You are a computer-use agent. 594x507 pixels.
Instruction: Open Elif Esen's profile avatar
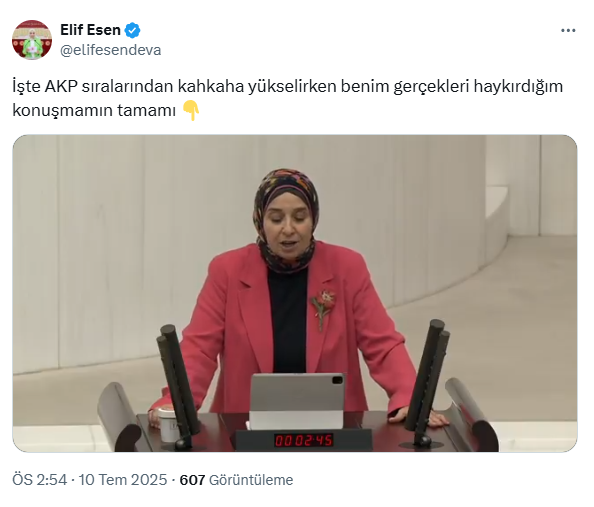click(32, 40)
